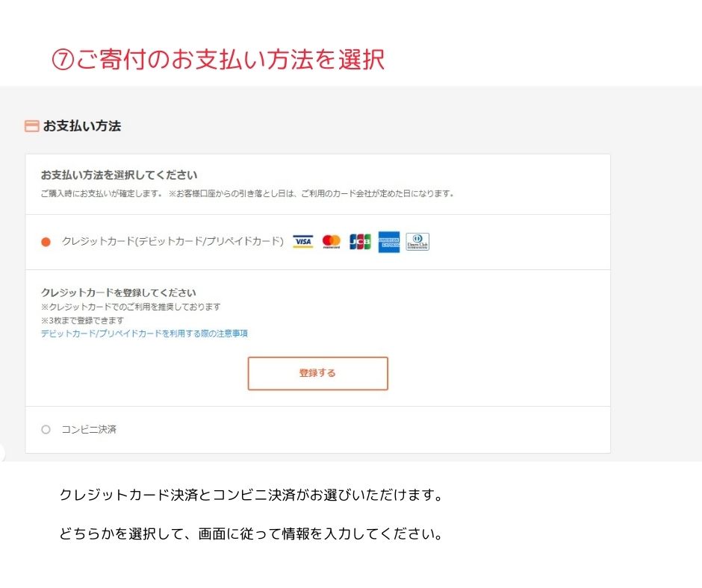Click the VISA card logo
The width and height of the screenshot is (702, 588).
click(302, 242)
